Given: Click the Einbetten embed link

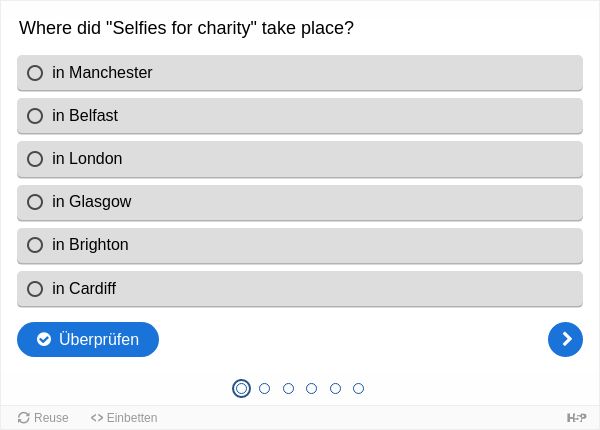Looking at the screenshot, I should coord(124,418).
